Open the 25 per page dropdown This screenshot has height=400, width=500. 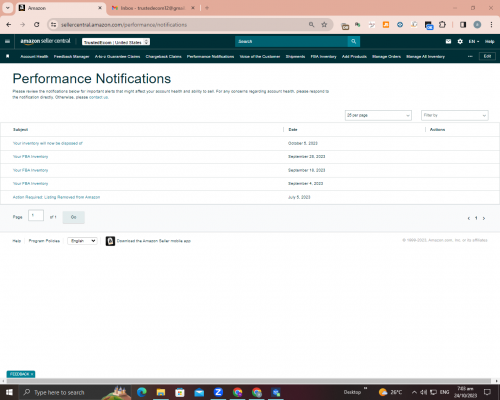378,115
